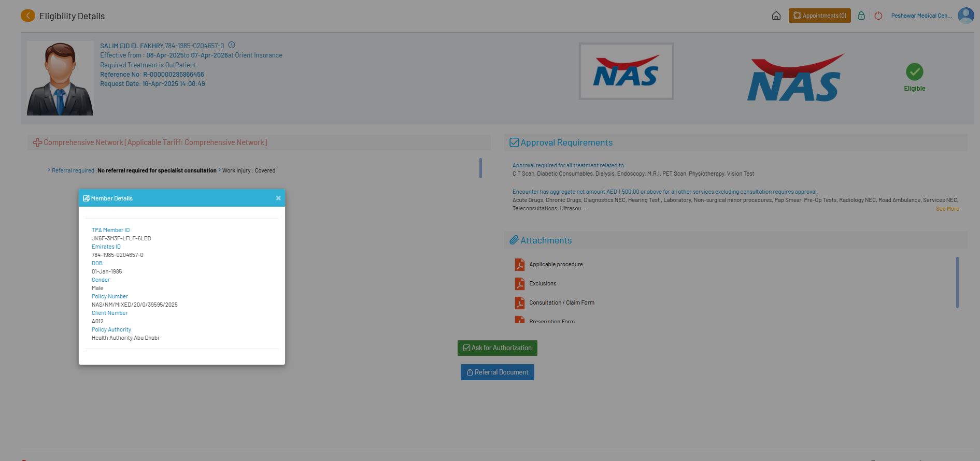The width and height of the screenshot is (980, 461).
Task: Open the Appointments (0) button
Action: 820,16
